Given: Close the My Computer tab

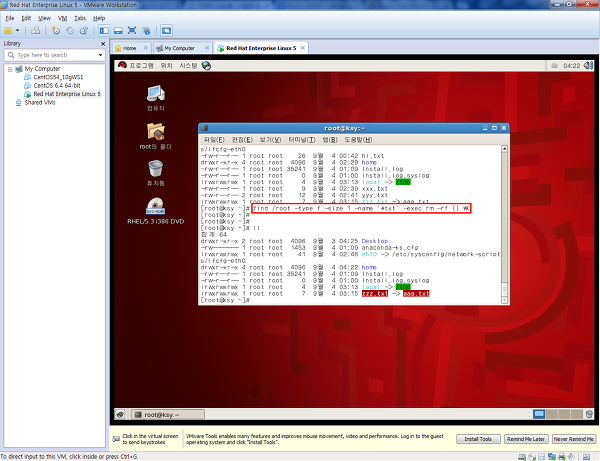Looking at the screenshot, I should [x=207, y=48].
